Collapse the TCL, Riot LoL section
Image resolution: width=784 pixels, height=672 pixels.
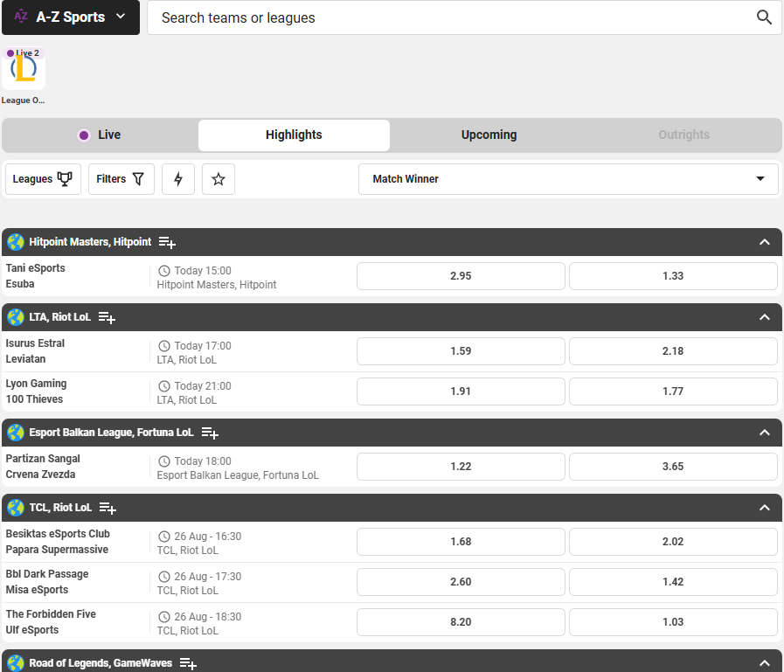click(764, 508)
